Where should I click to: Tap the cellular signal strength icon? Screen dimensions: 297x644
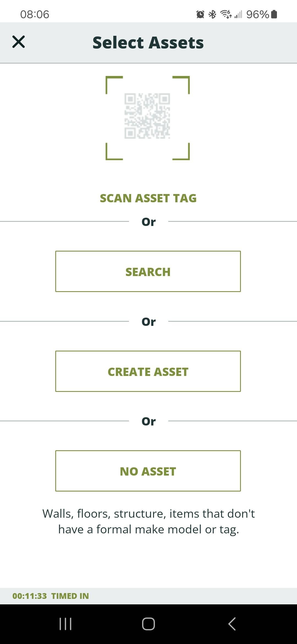(x=238, y=14)
